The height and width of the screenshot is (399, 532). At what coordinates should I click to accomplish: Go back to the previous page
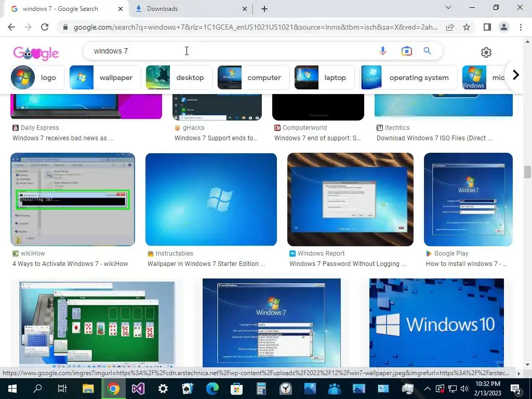pyautogui.click(x=11, y=27)
